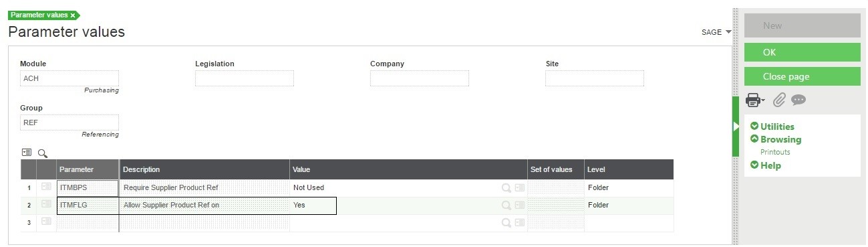Open the Printouts link
868x247 pixels.
(775, 152)
